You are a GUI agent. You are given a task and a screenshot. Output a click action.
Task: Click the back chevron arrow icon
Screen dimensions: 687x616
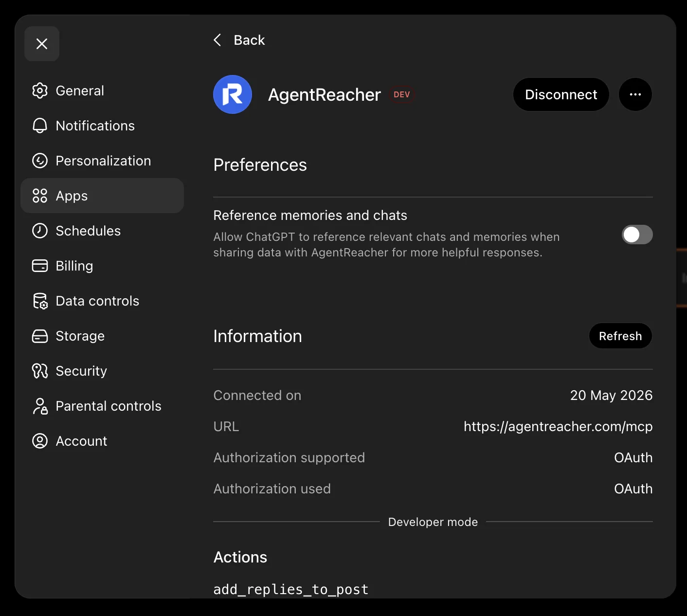[217, 40]
